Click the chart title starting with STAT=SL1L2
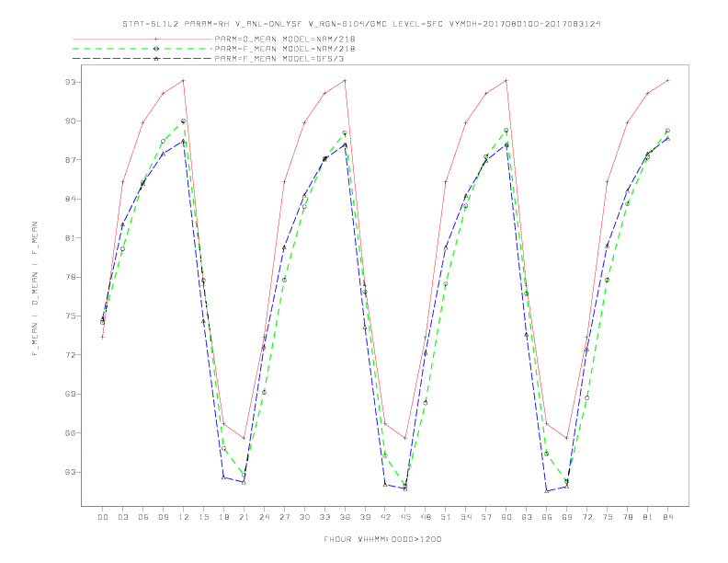Image resolution: width=728 pixels, height=563 pixels. point(361,24)
